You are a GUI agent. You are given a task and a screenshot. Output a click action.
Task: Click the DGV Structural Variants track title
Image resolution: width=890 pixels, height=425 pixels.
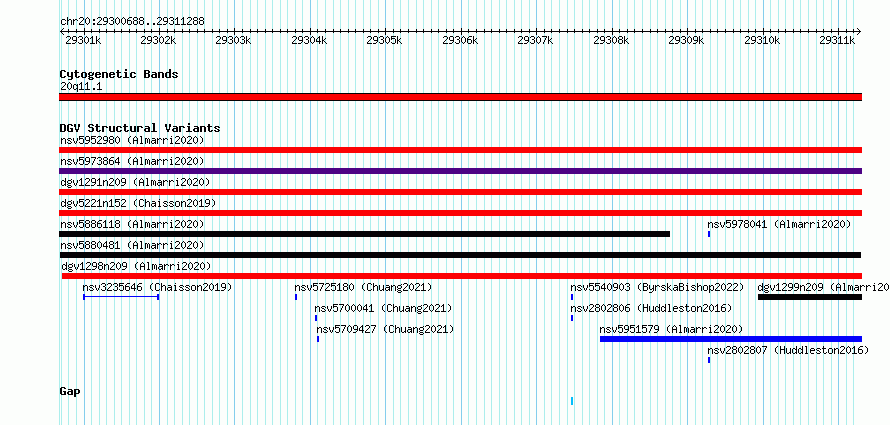[140, 128]
